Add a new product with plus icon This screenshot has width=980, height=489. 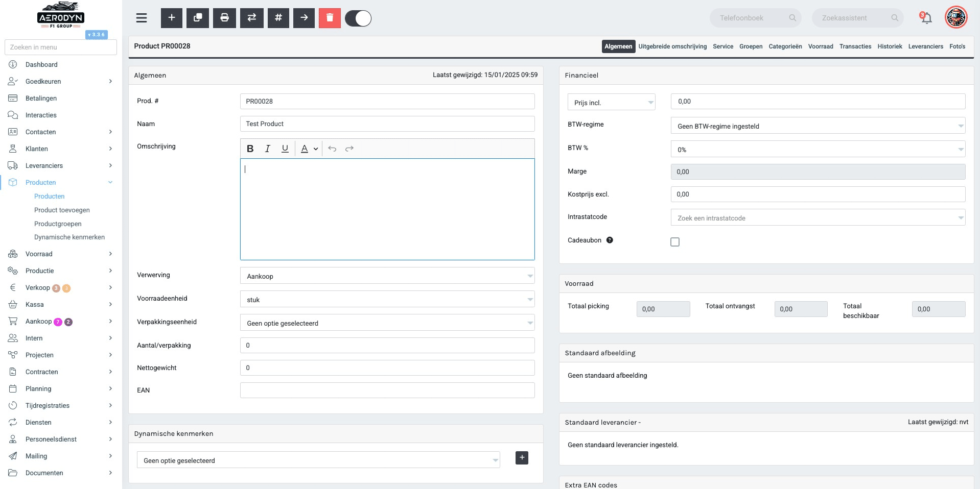pyautogui.click(x=172, y=18)
